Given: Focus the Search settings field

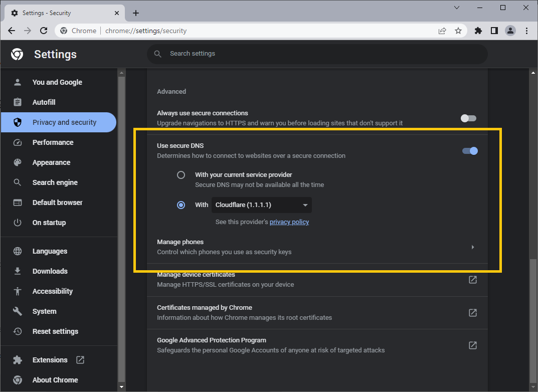Looking at the screenshot, I should click(x=317, y=54).
